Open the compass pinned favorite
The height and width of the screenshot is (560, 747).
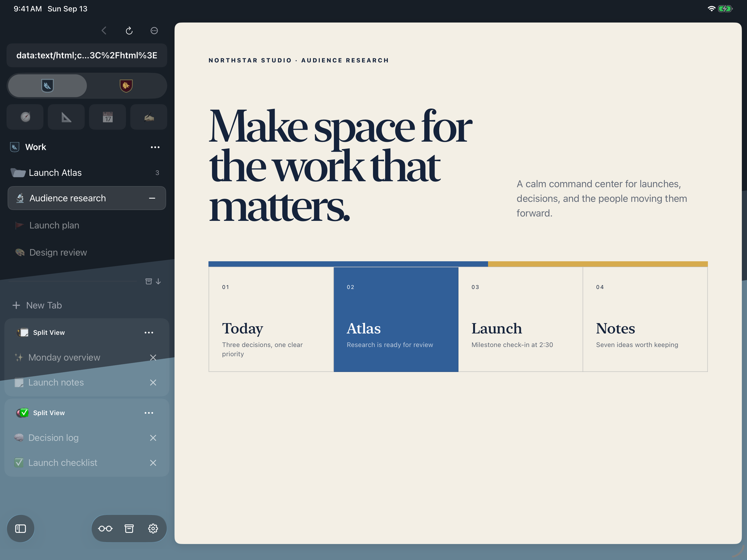25,117
